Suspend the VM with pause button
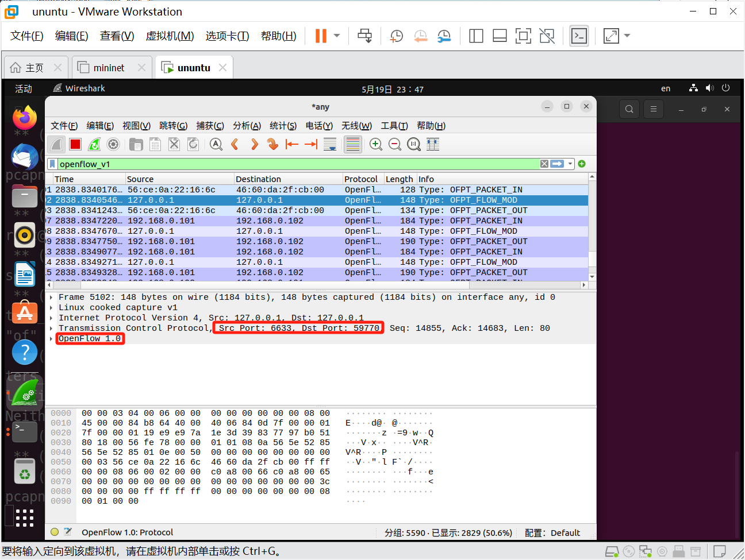The height and width of the screenshot is (560, 745). (x=321, y=36)
